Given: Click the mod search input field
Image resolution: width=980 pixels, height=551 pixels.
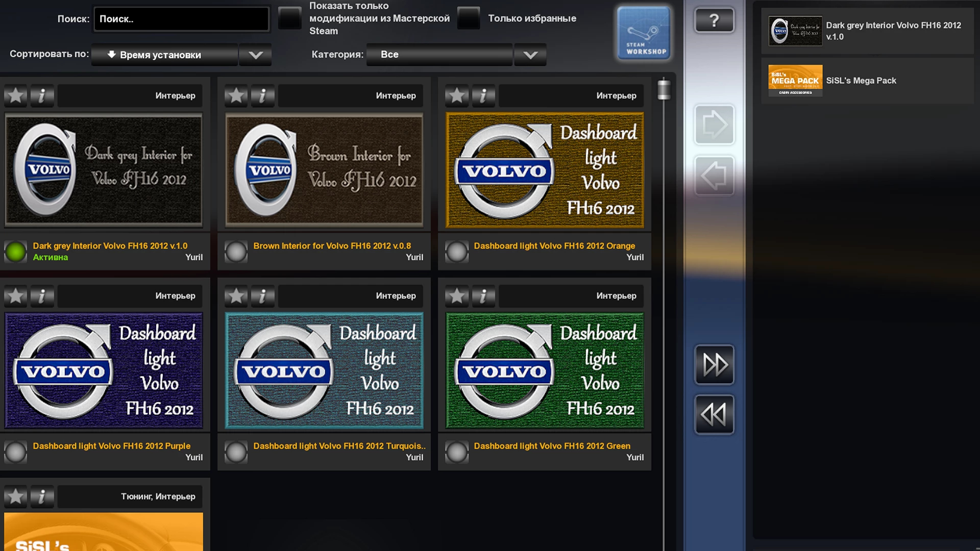Looking at the screenshot, I should tap(182, 19).
